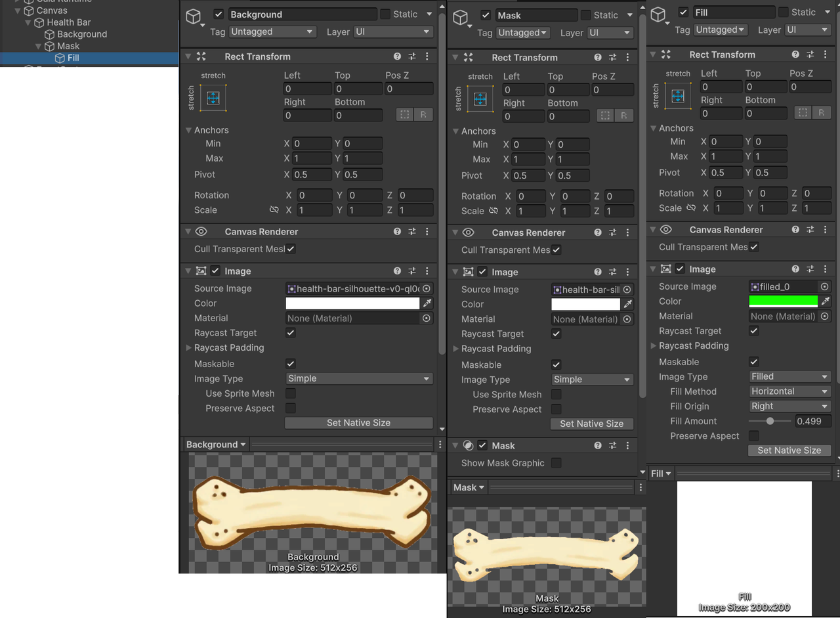
Task: Select Fill object in the hierarchy
Action: [x=73, y=58]
